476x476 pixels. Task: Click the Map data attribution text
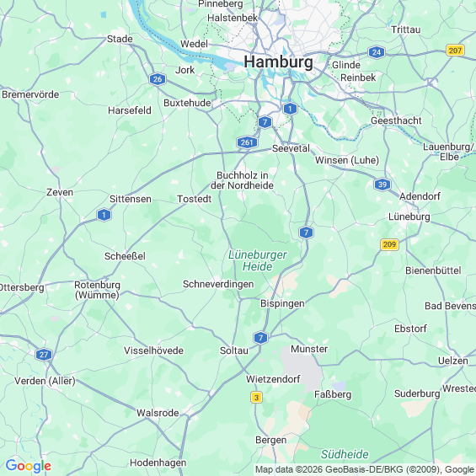pos(365,469)
